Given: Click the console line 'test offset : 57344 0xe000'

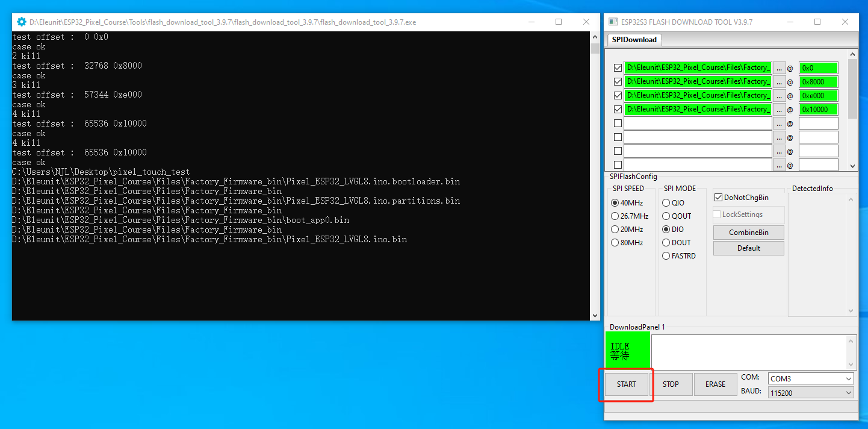Looking at the screenshot, I should (77, 95).
